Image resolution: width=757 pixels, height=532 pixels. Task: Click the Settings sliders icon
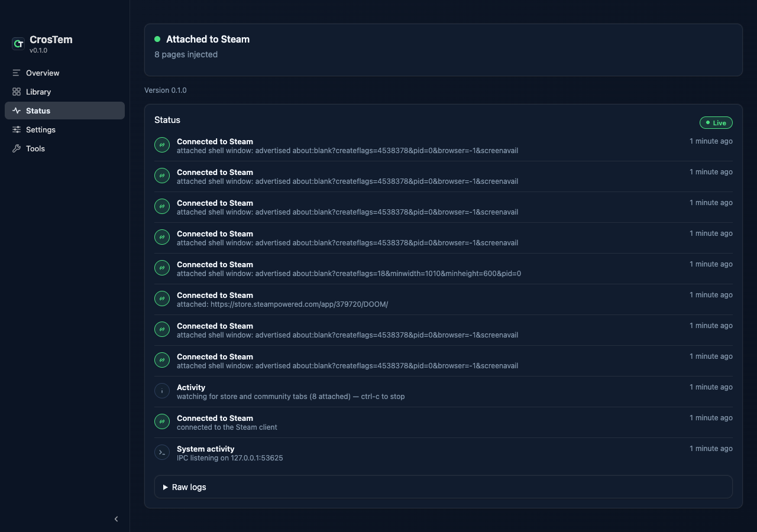tap(17, 129)
